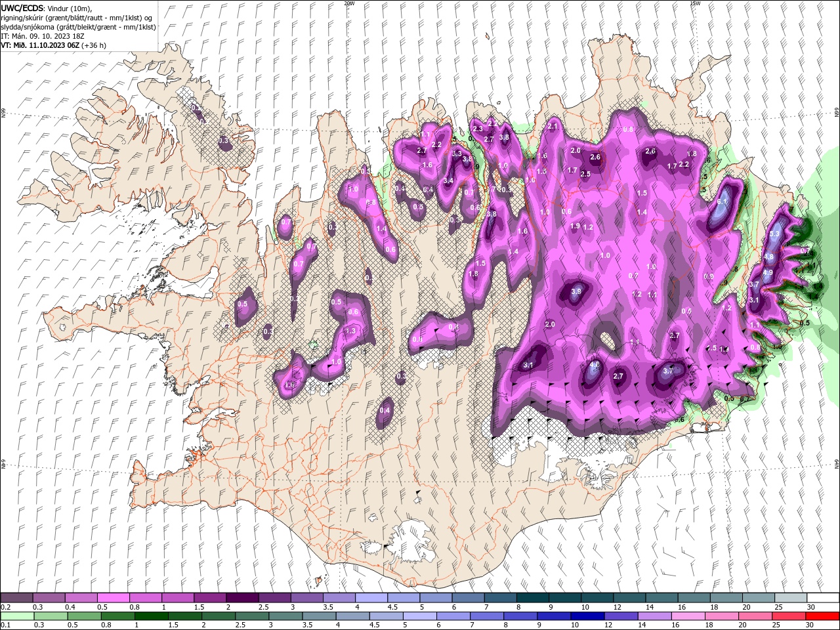Pick the dark purple 2 swatch in the purple legend
The image size is (840, 630).
point(241,598)
